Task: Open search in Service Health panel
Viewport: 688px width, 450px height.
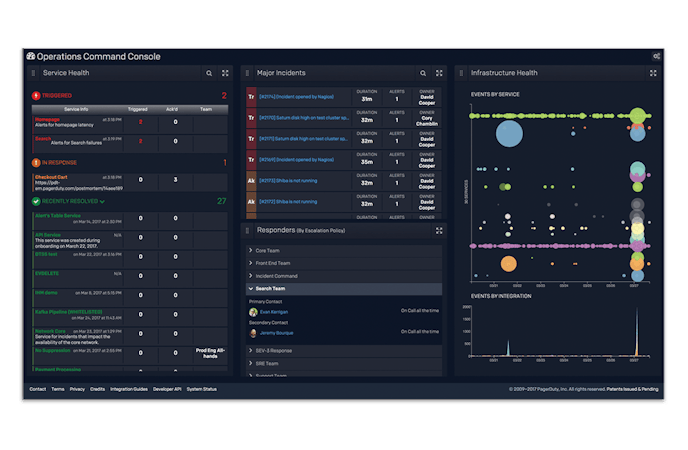Action: tap(209, 73)
